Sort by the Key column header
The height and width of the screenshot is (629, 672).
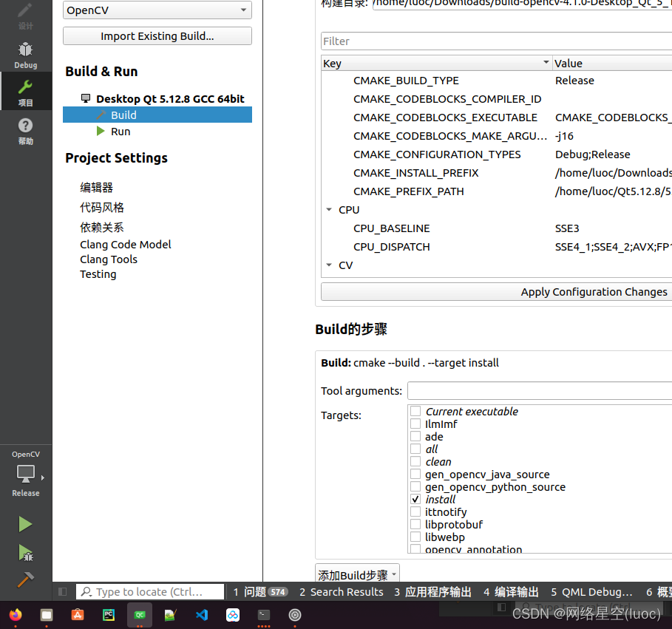coord(436,64)
